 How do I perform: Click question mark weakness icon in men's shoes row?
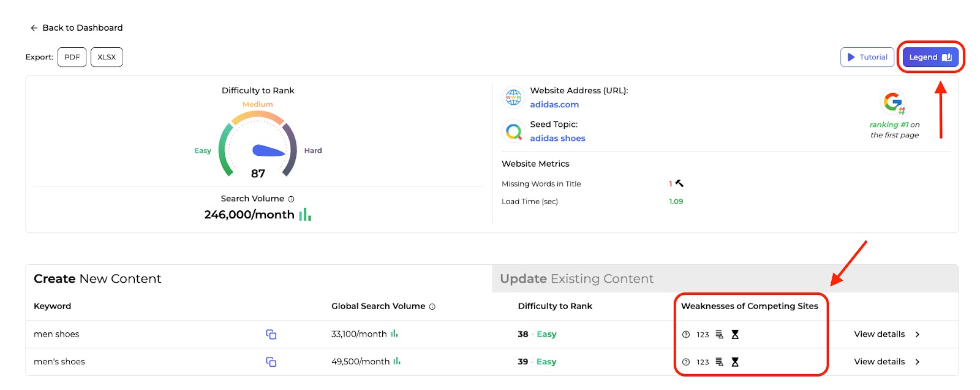click(x=686, y=362)
